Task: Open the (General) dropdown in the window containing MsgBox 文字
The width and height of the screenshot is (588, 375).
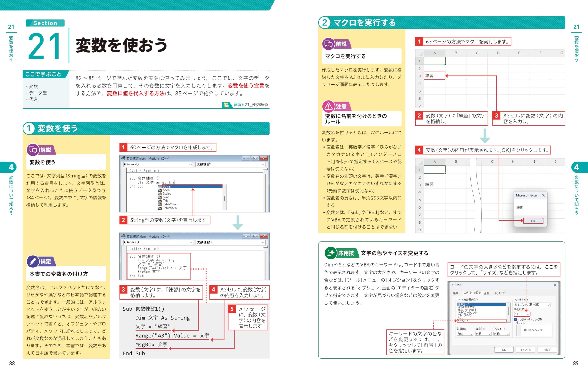Action: pos(158,242)
